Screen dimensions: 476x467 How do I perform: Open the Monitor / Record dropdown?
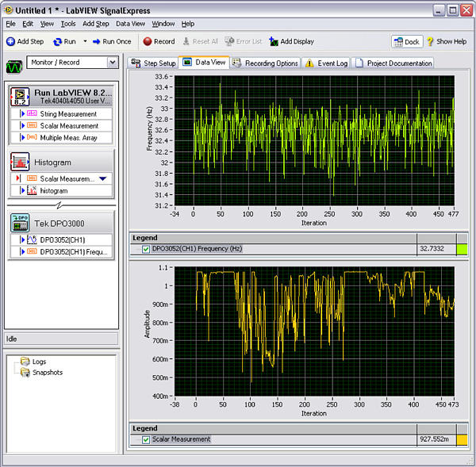[x=112, y=62]
